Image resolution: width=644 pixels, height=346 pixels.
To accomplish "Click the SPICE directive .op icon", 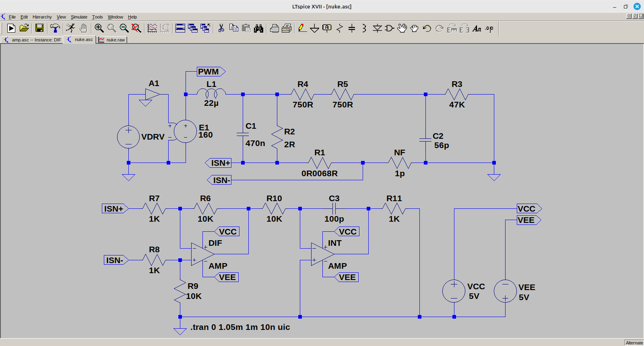I will point(489,28).
